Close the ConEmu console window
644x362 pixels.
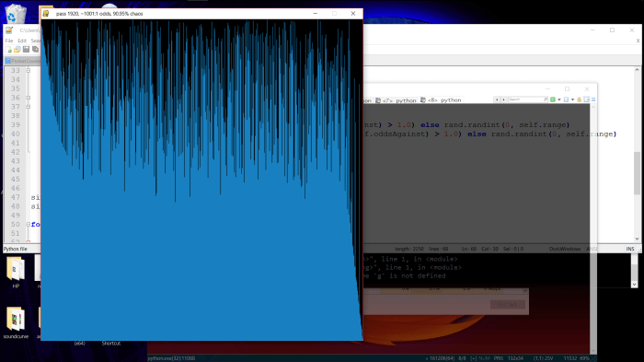pyautogui.click(x=587, y=88)
